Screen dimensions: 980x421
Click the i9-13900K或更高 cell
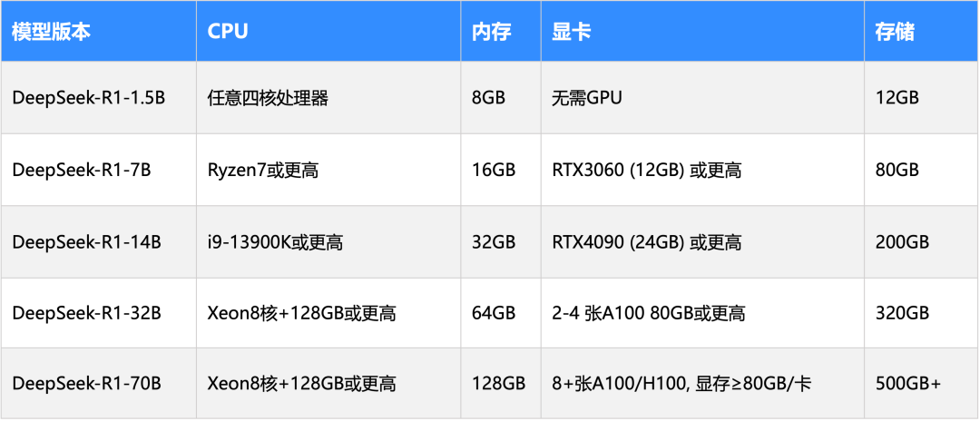tap(328, 241)
